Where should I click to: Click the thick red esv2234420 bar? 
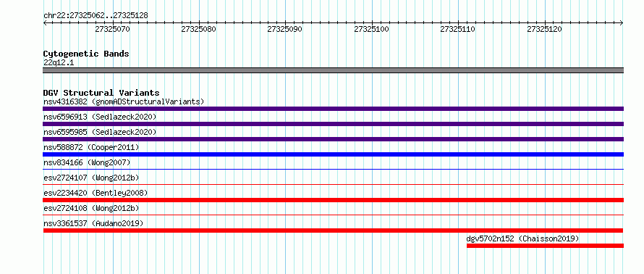(x=333, y=200)
